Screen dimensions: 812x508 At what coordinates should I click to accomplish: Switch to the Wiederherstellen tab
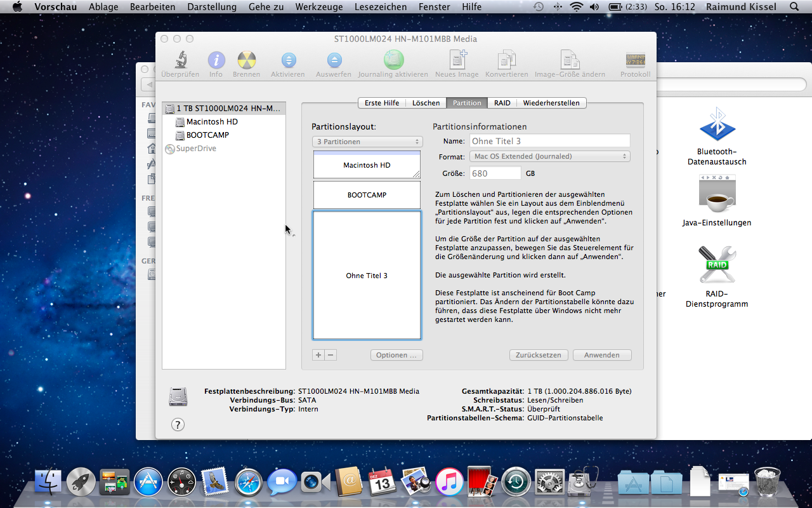tap(551, 103)
